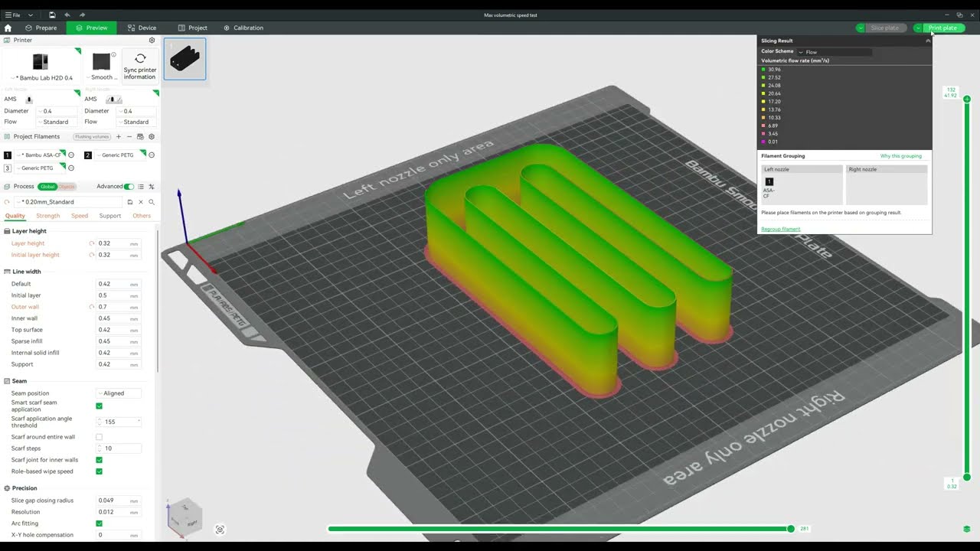Open right nozzle Flow Standard dropdown
980x551 pixels.
point(136,122)
